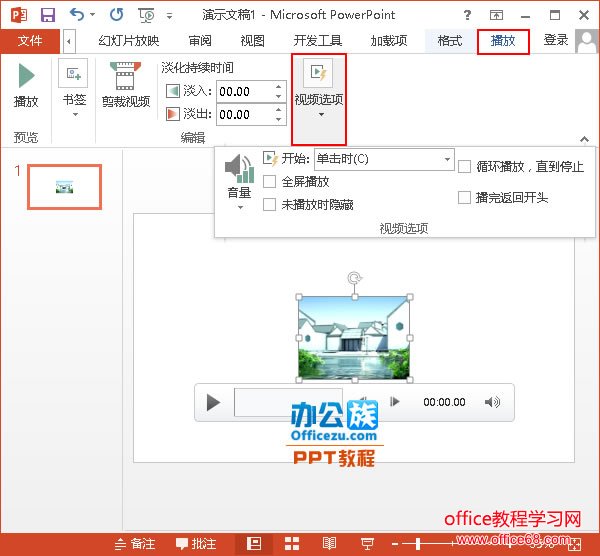
Task: Click the PowerPoint app icon in title bar
Action: [19, 15]
